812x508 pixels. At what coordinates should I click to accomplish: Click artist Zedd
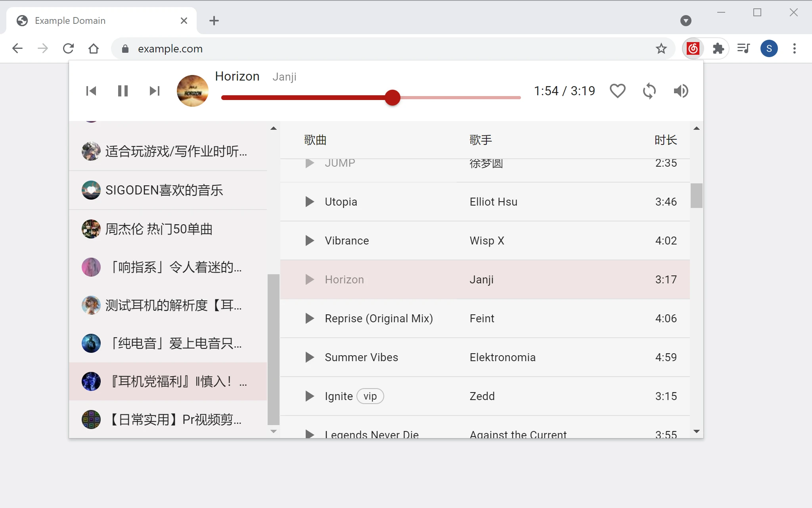tap(482, 396)
